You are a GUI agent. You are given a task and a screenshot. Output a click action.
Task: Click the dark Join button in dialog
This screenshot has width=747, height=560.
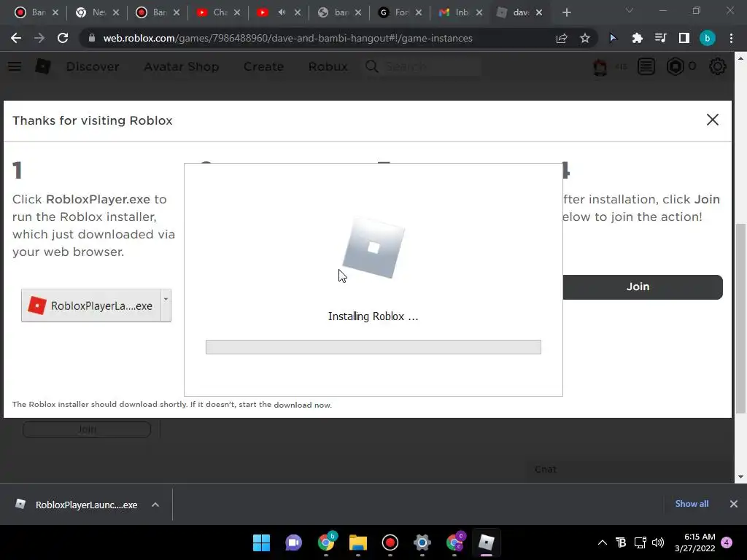pos(643,287)
